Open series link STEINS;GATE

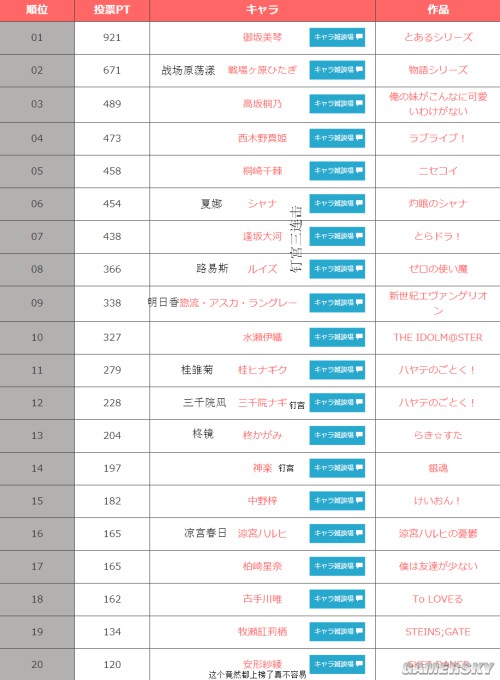point(438,631)
